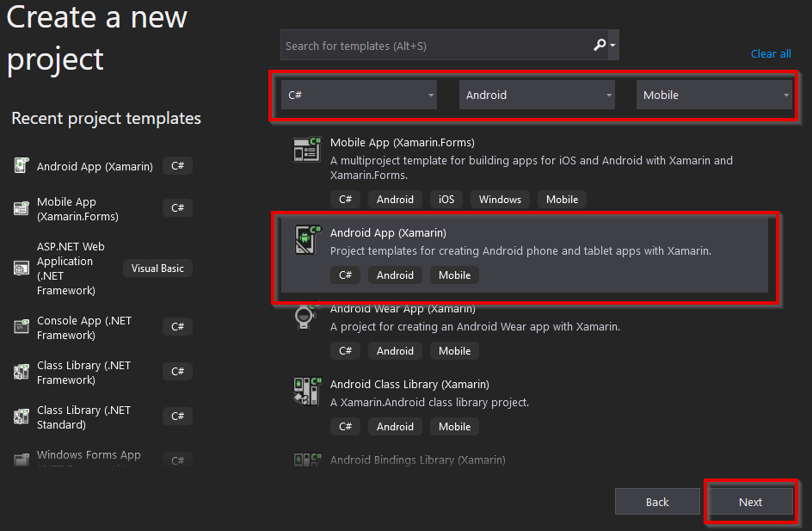The height and width of the screenshot is (531, 812).
Task: Select Android App (Xamarin) from recent templates
Action: (95, 165)
